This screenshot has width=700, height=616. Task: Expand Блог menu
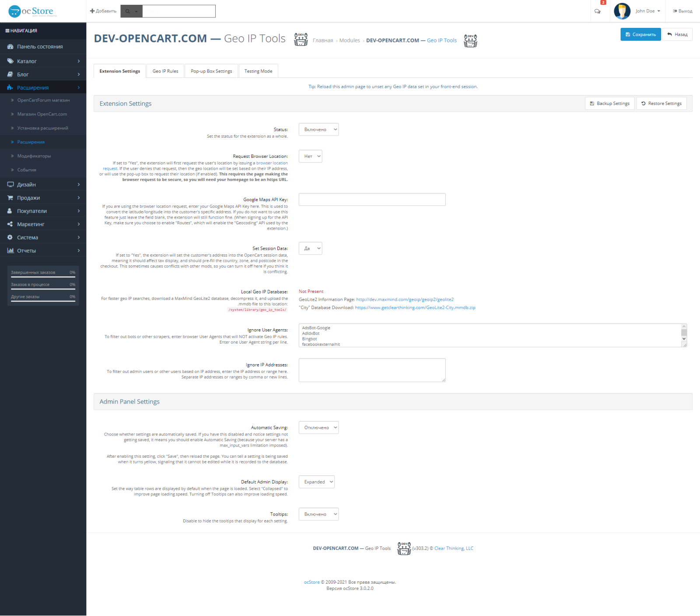(43, 74)
